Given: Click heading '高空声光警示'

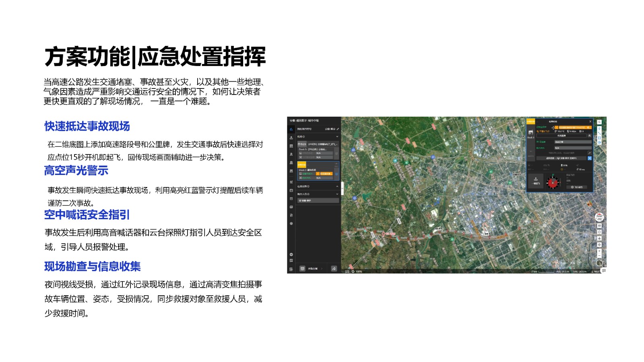Looking at the screenshot, I should tap(76, 171).
